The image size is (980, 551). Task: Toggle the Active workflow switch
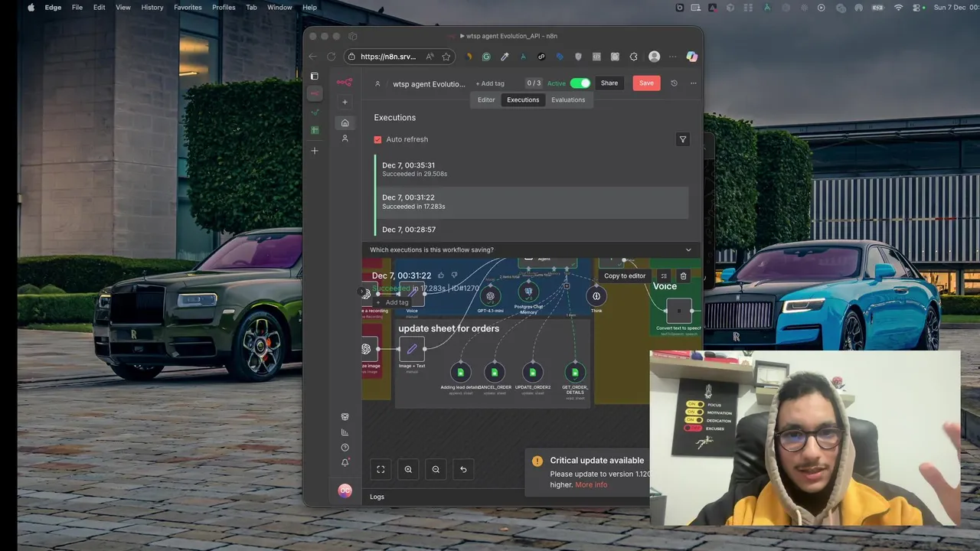click(580, 83)
